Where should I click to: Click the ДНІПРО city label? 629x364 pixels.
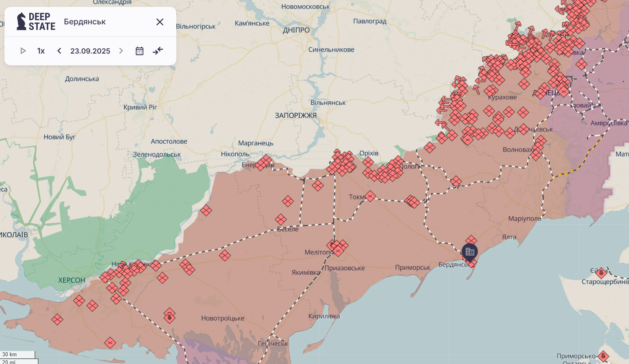[296, 30]
